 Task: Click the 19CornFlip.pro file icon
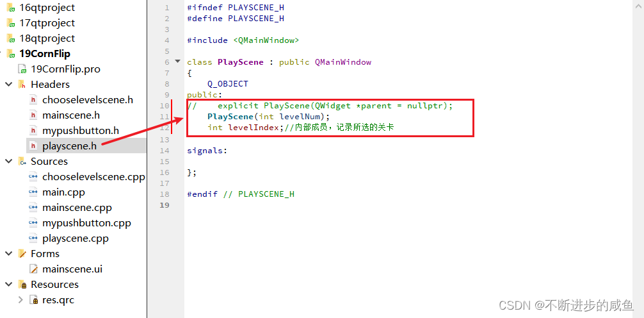point(22,69)
